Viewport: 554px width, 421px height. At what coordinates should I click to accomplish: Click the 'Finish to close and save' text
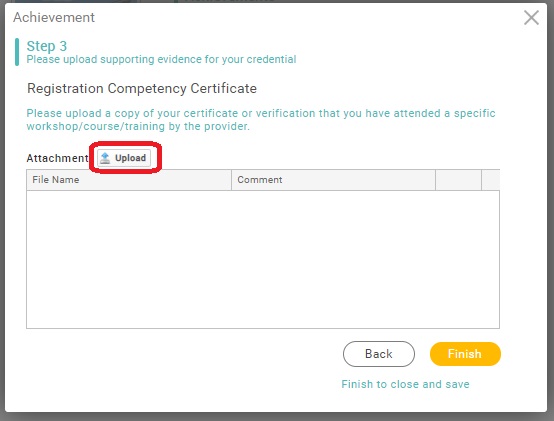tap(405, 384)
